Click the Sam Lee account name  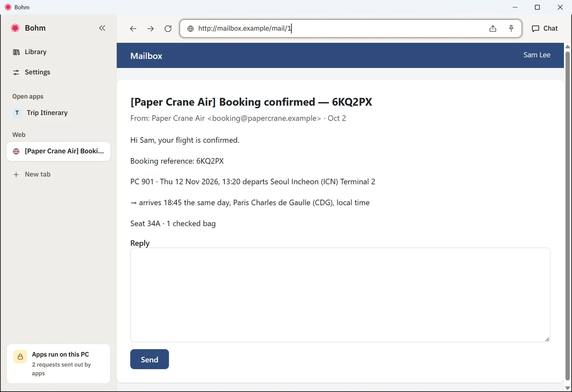[x=537, y=55]
